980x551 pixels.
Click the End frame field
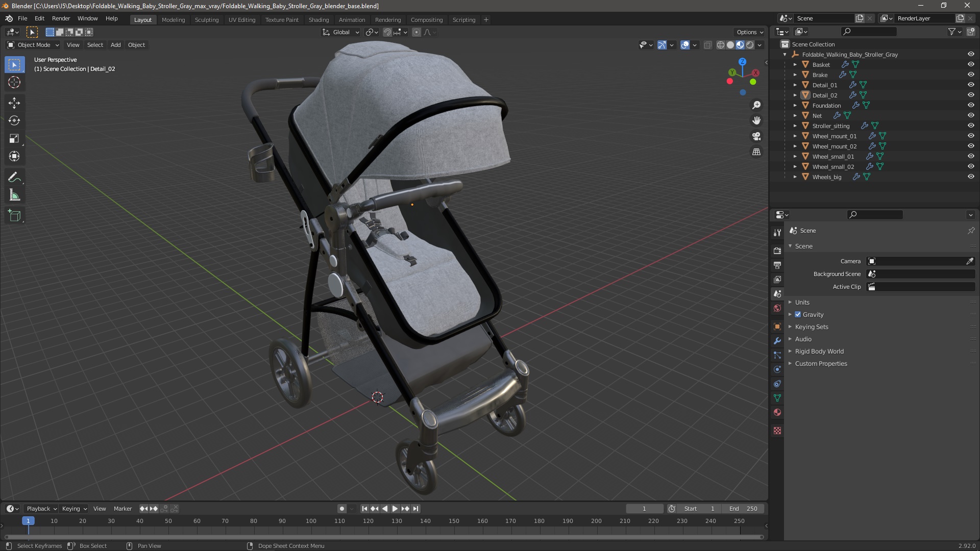(x=744, y=509)
